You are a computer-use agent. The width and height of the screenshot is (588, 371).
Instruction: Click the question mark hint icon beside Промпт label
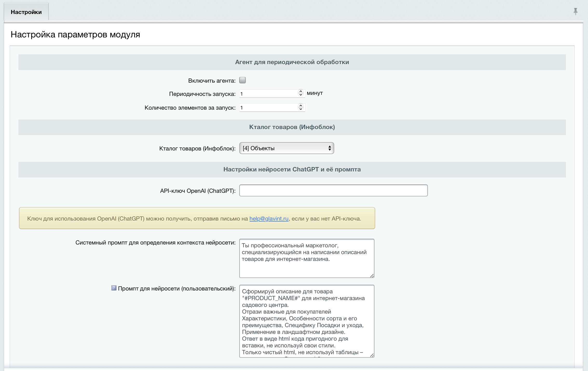[x=114, y=288]
